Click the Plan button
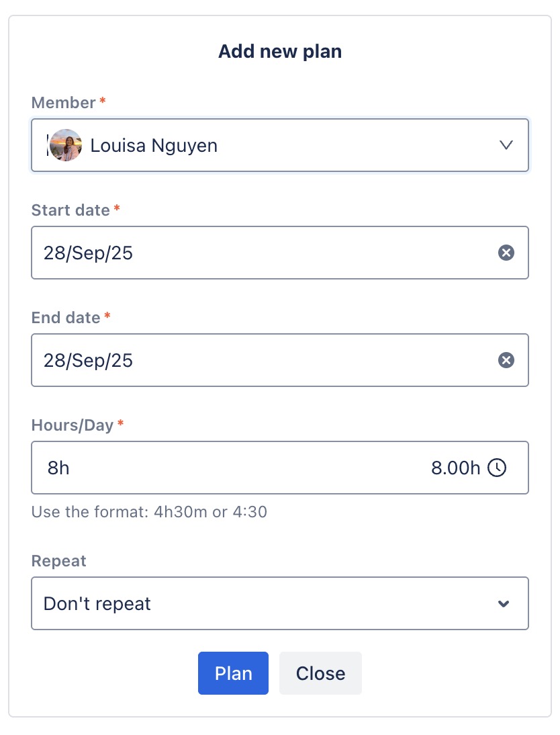 pos(233,673)
